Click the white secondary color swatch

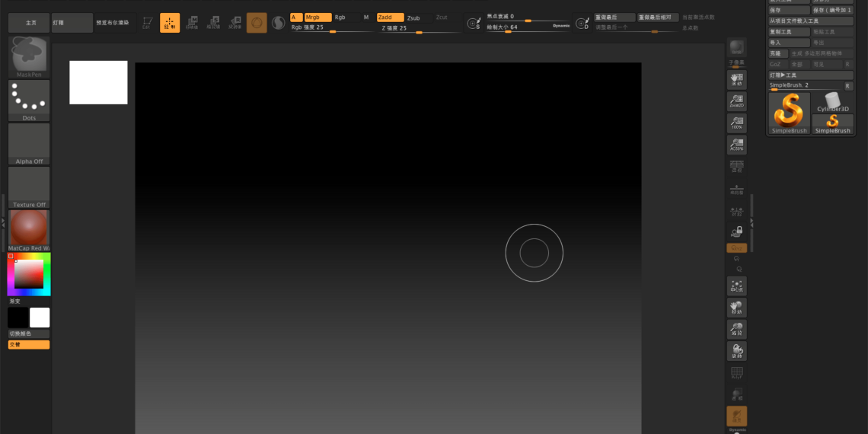tap(40, 318)
